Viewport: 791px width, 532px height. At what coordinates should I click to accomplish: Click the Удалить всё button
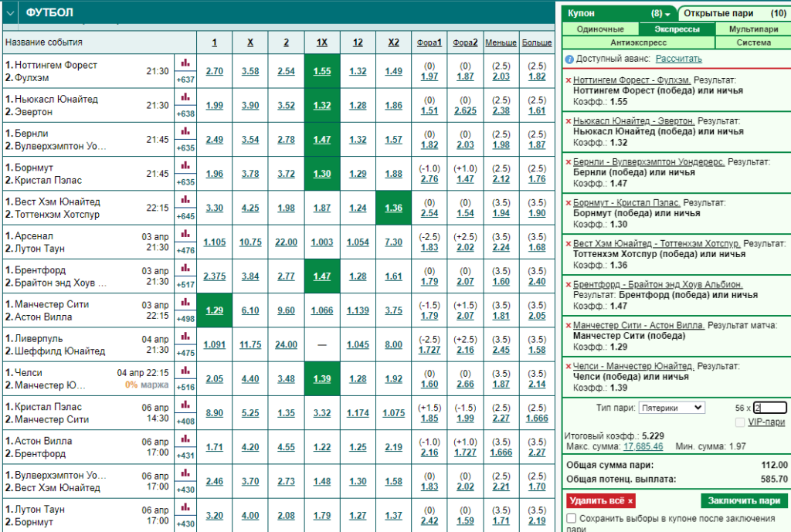click(600, 500)
